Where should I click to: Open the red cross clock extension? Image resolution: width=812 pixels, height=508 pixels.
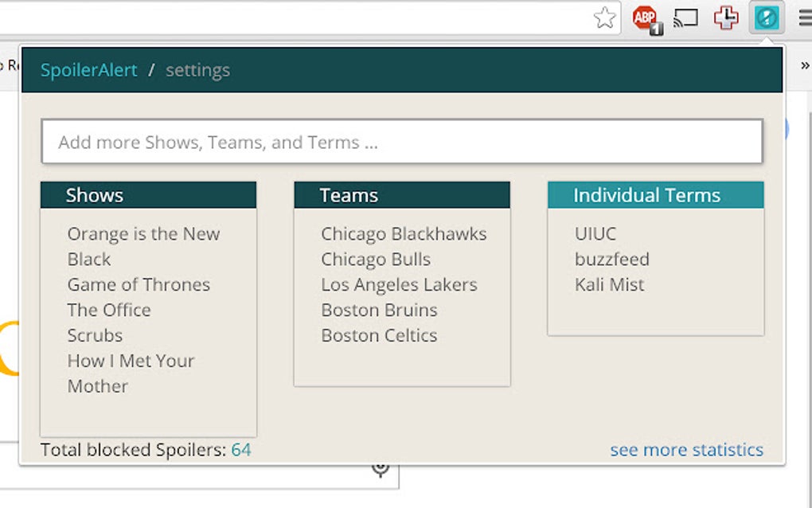(725, 18)
